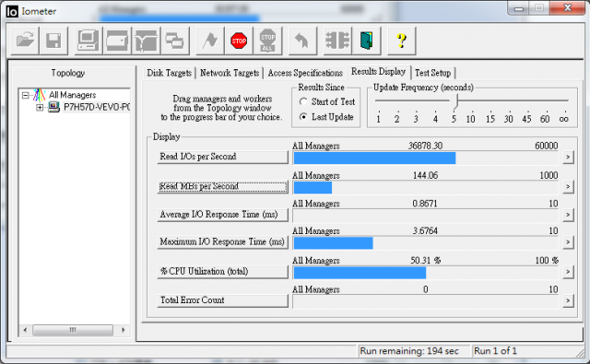Viewport: 590px width, 364px height.
Task: Open details arrow for Read MBs per Second
Action: pyautogui.click(x=568, y=186)
